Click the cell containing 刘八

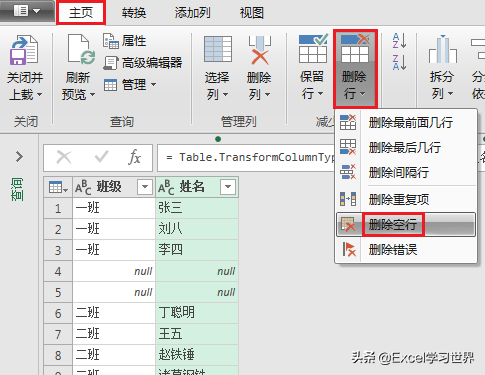click(197, 229)
